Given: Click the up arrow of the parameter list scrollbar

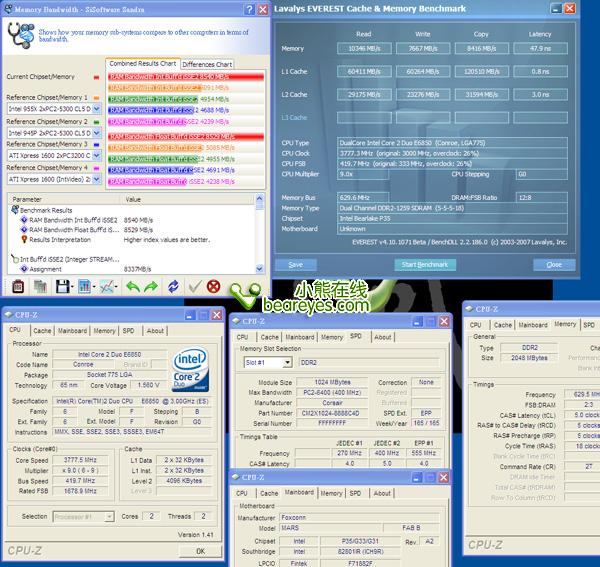Looking at the screenshot, I should (x=259, y=199).
